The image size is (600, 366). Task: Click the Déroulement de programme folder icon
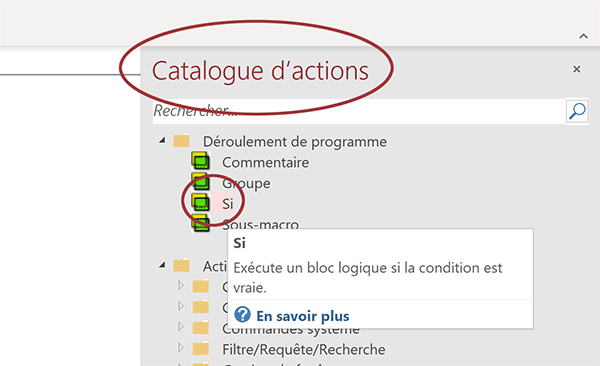pyautogui.click(x=181, y=141)
